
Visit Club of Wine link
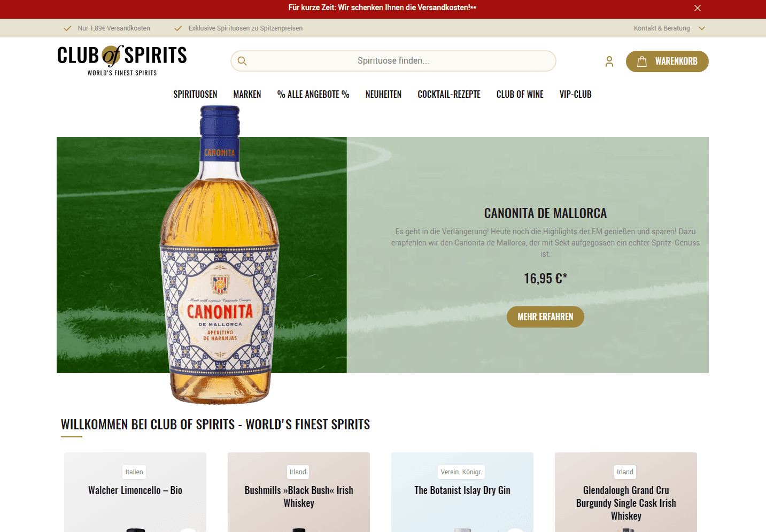pos(520,94)
